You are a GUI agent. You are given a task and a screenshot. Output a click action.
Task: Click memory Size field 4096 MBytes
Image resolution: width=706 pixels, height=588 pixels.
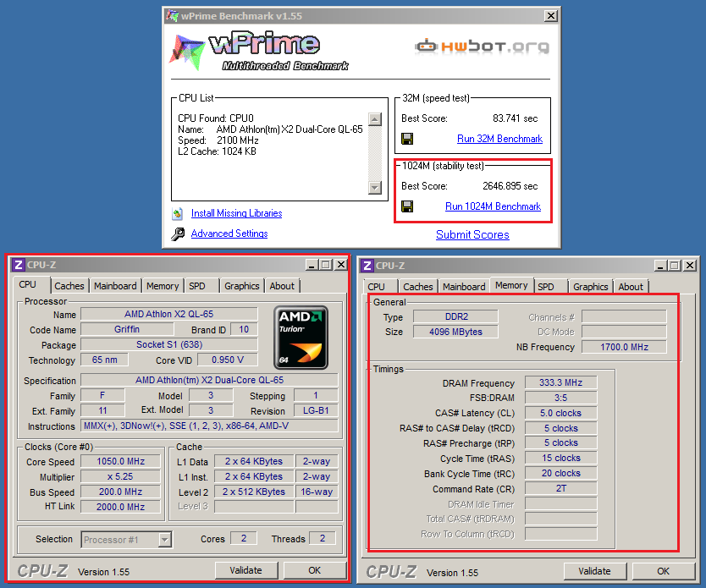click(455, 332)
